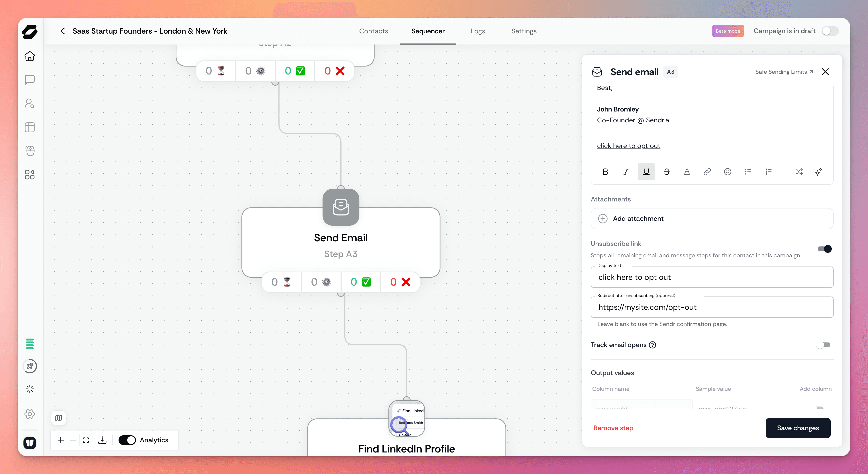Image resolution: width=868 pixels, height=474 pixels.
Task: Apply strikethrough in the email editor
Action: pos(666,172)
